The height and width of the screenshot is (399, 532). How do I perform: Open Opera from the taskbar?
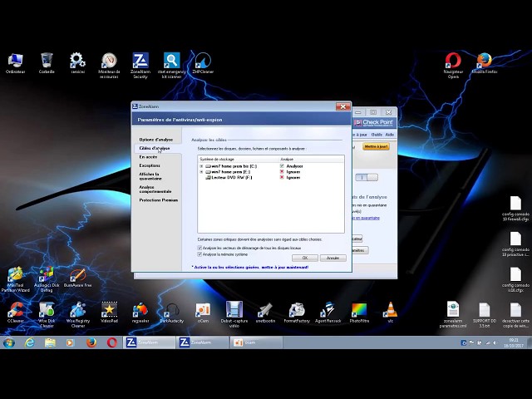tap(111, 342)
